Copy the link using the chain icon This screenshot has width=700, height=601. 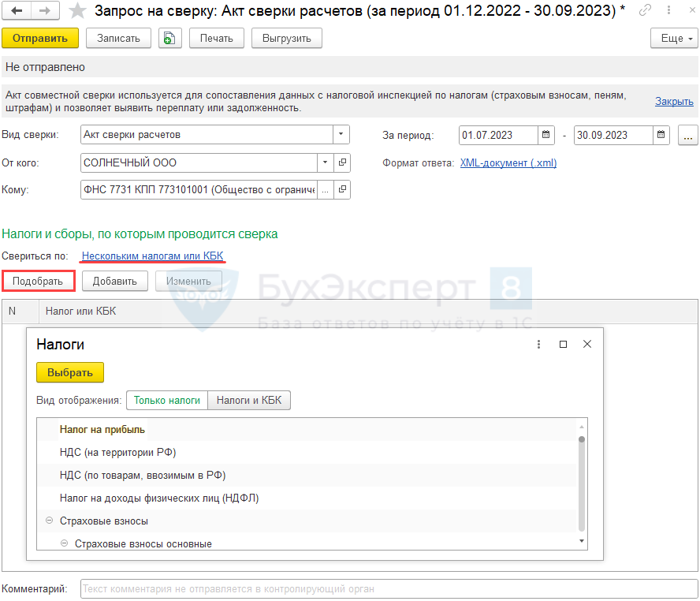click(x=646, y=10)
